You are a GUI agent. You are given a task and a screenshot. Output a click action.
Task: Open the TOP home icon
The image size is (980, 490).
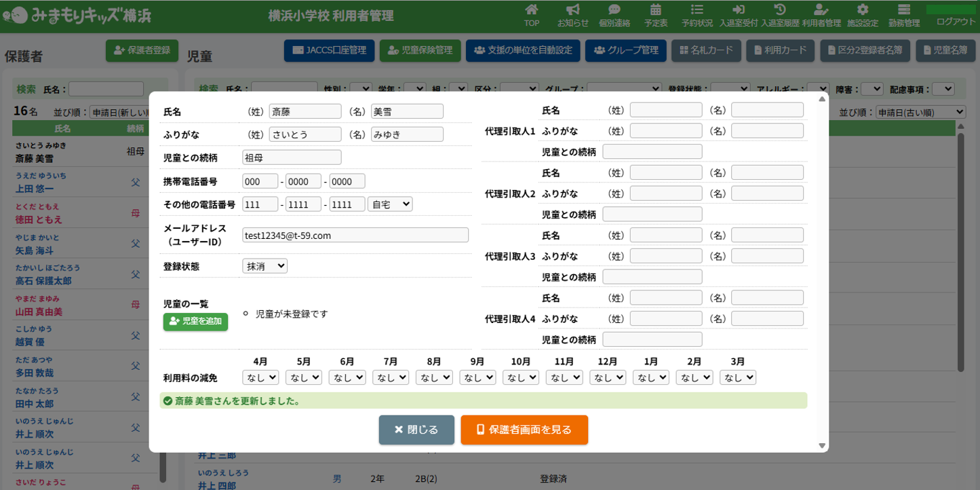532,10
